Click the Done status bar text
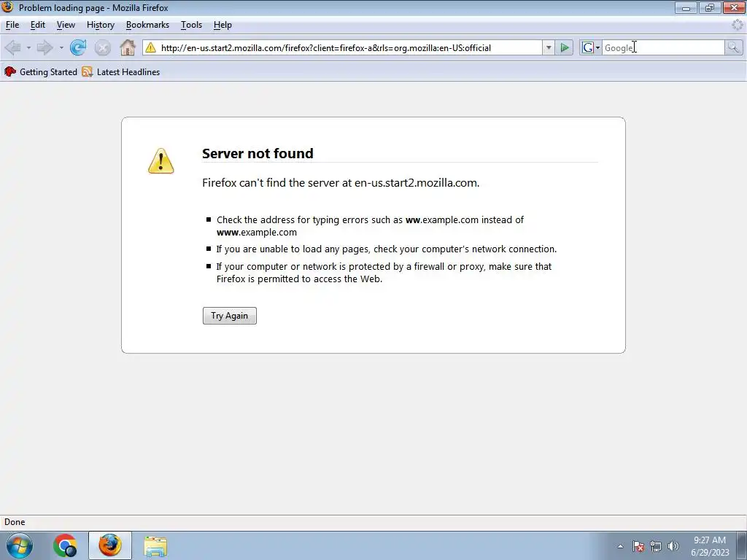This screenshot has width=747, height=560. 15,522
